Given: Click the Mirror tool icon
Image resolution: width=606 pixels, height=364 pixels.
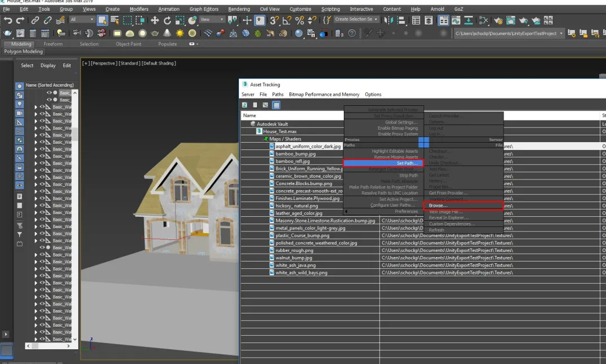Looking at the screenshot, I should [389, 20].
